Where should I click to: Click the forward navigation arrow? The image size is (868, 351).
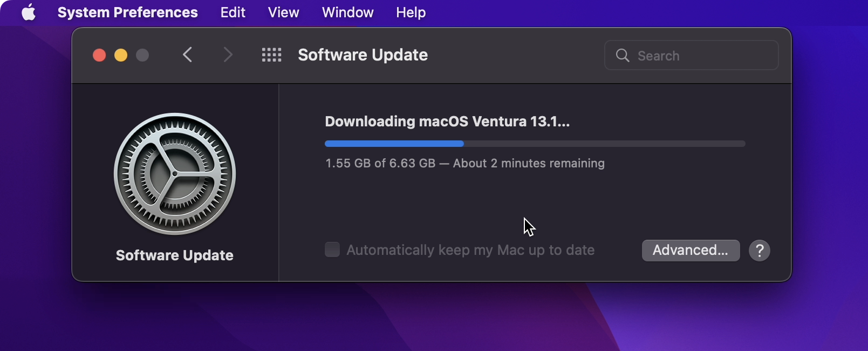click(228, 55)
